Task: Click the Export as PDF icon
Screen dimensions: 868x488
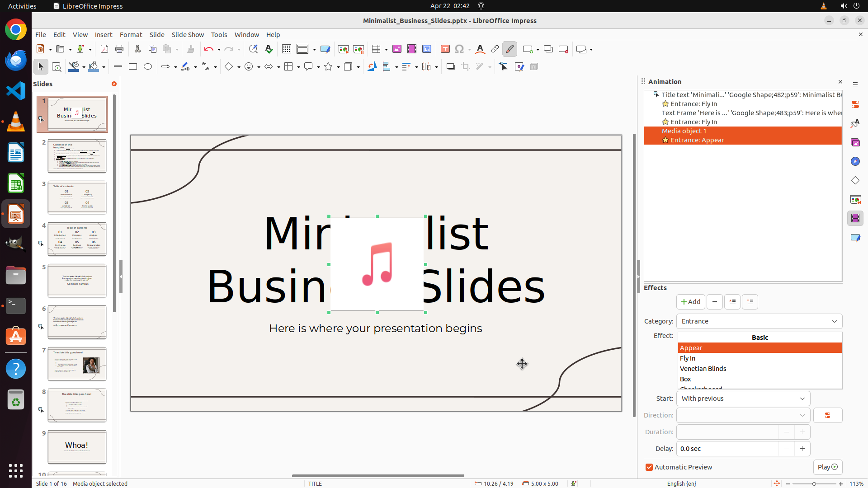Action: pos(104,49)
